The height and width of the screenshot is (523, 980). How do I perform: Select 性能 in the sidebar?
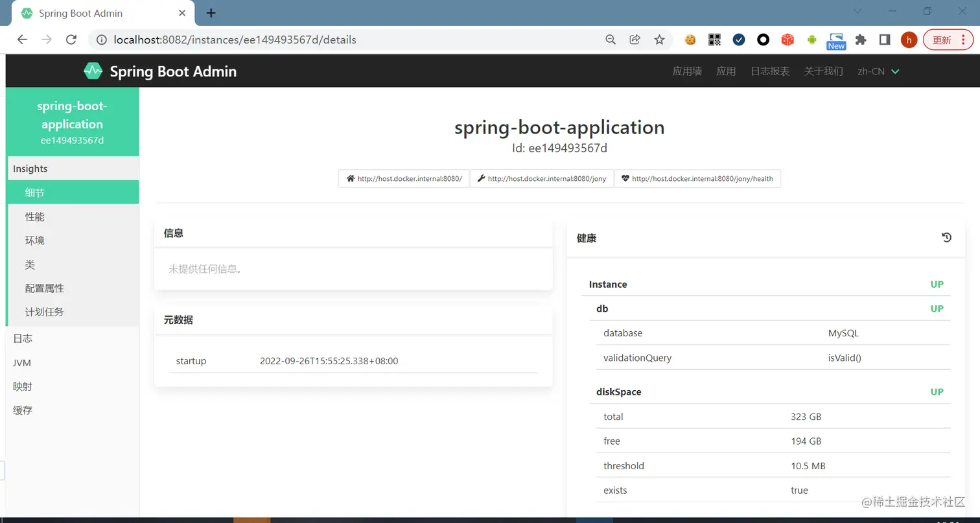pyautogui.click(x=73, y=216)
